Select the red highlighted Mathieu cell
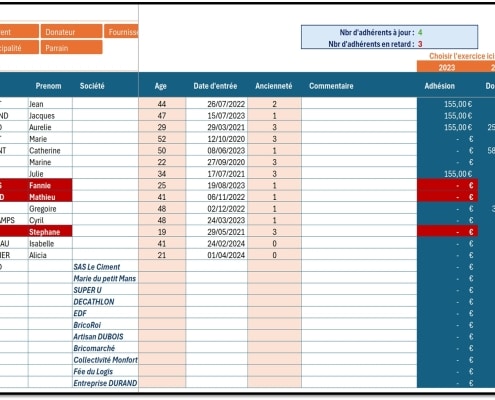Viewport: 495px width, 400px height. [50, 197]
